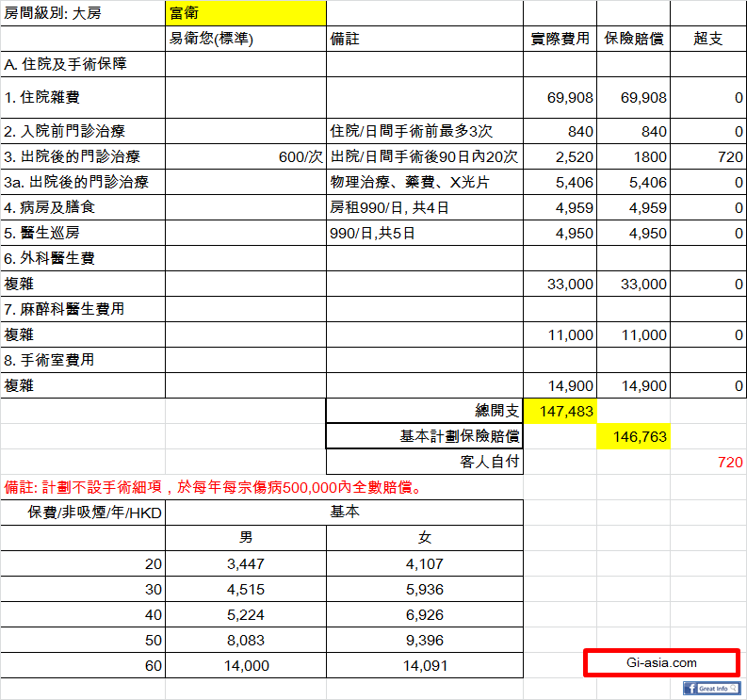Click the 客人自付 label cell
The width and height of the screenshot is (747, 700).
click(425, 462)
